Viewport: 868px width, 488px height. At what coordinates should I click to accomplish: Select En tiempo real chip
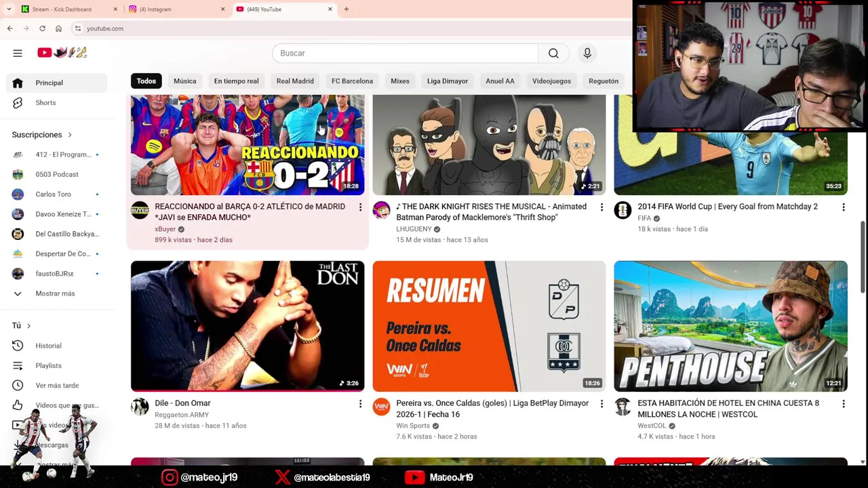point(236,81)
